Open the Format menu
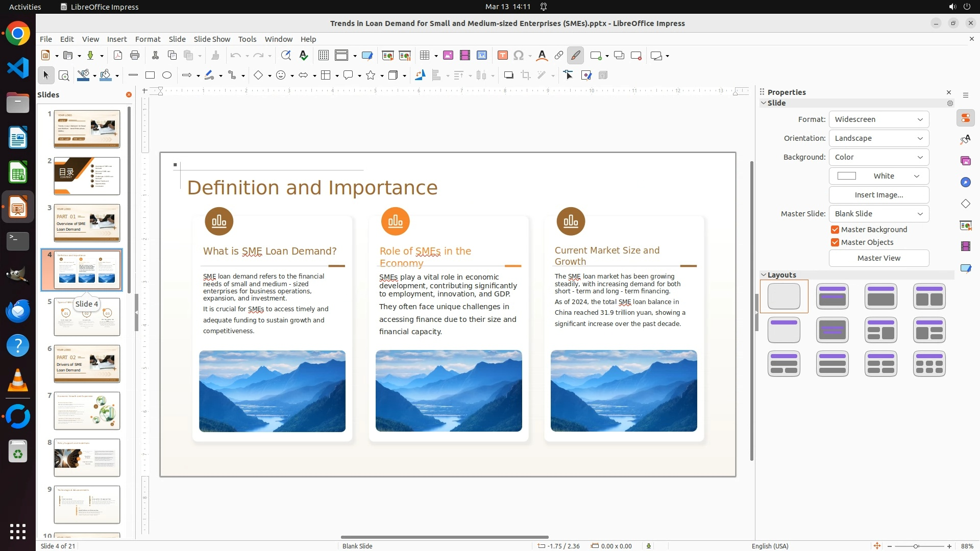The width and height of the screenshot is (980, 551). tap(148, 39)
